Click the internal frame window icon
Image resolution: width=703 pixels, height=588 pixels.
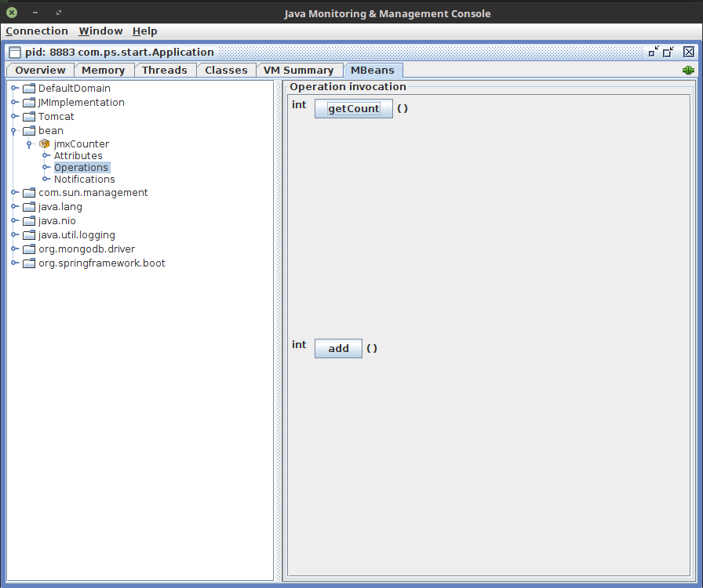tap(15, 53)
